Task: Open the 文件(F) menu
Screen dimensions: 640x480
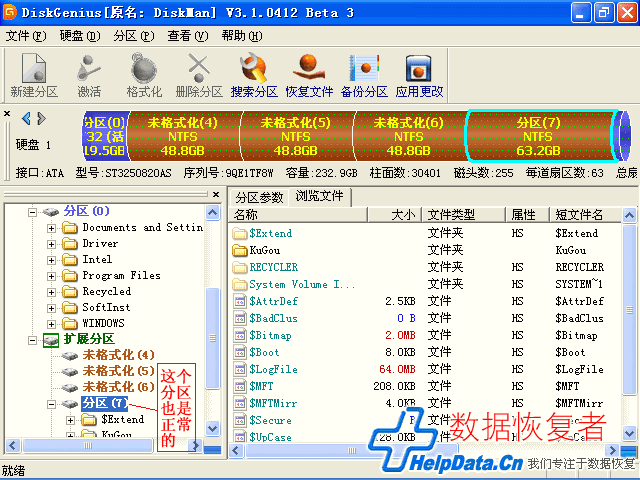Action: click(x=26, y=36)
